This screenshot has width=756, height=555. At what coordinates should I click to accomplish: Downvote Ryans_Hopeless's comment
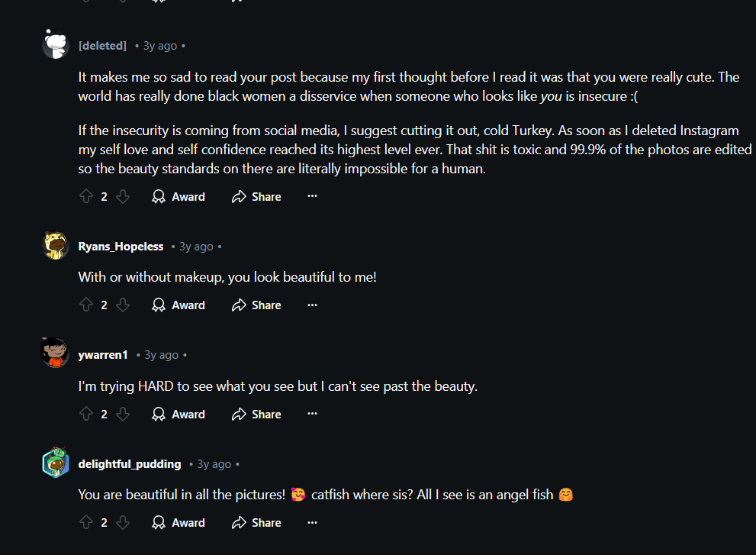click(123, 305)
